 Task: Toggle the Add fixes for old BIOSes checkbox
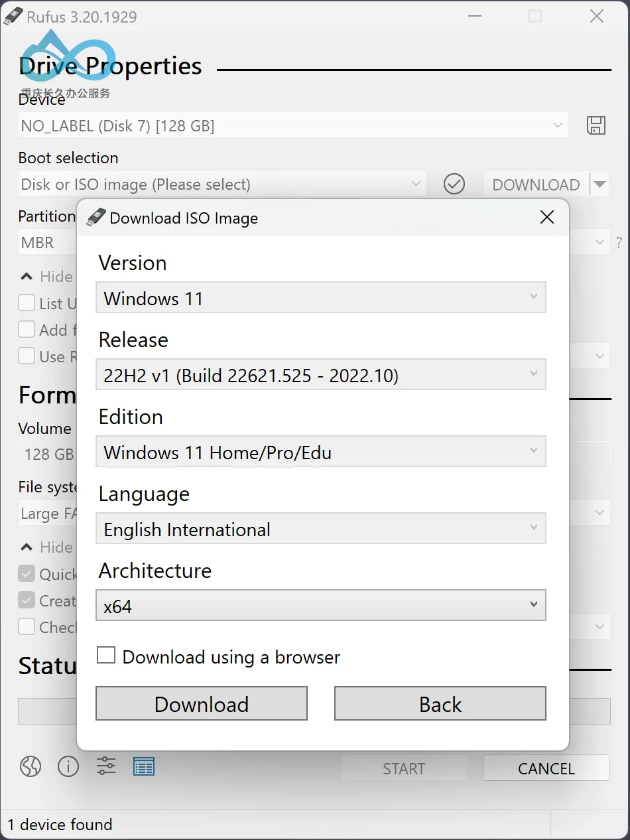tap(27, 330)
